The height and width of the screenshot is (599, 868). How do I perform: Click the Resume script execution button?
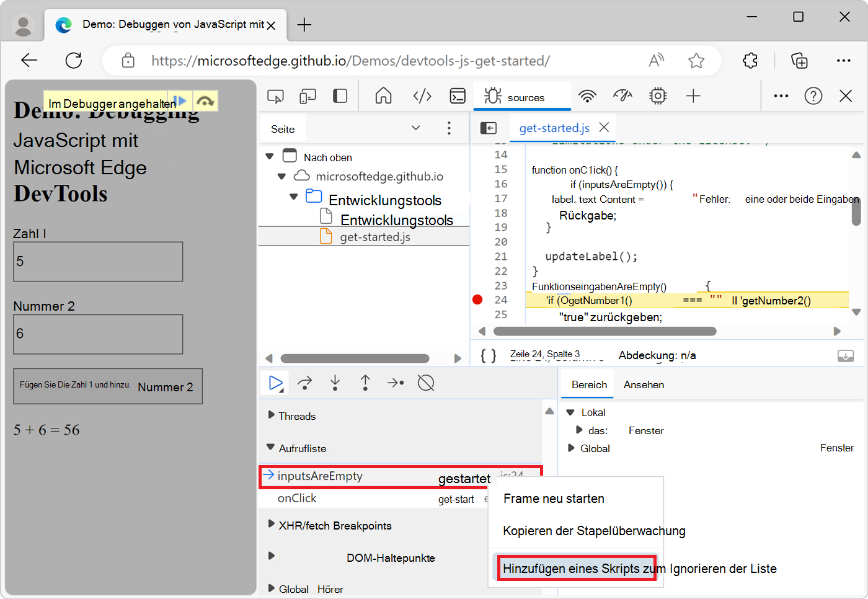coord(275,383)
